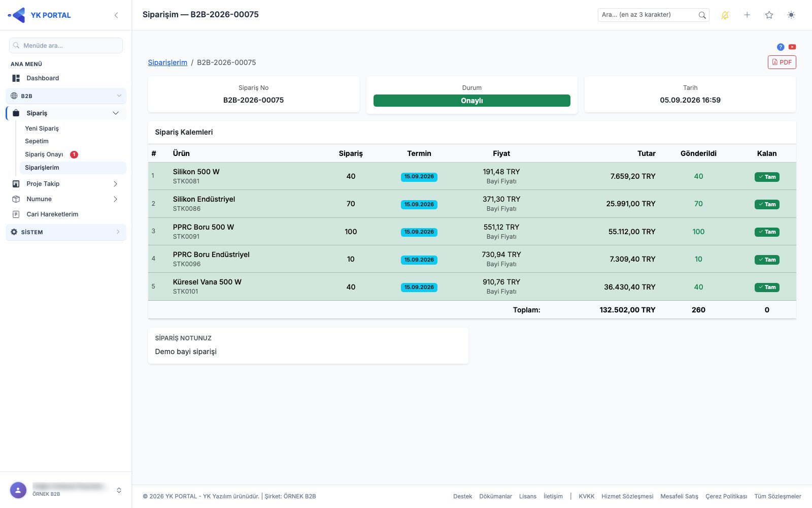This screenshot has height=508, width=812.
Task: Expand the Numune menu
Action: [66, 199]
